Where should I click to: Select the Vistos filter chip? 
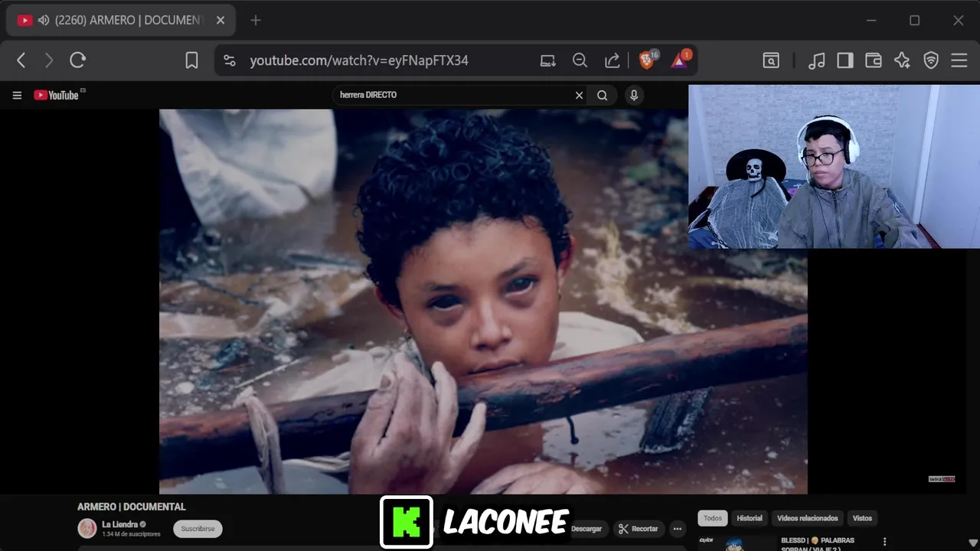[x=862, y=518]
